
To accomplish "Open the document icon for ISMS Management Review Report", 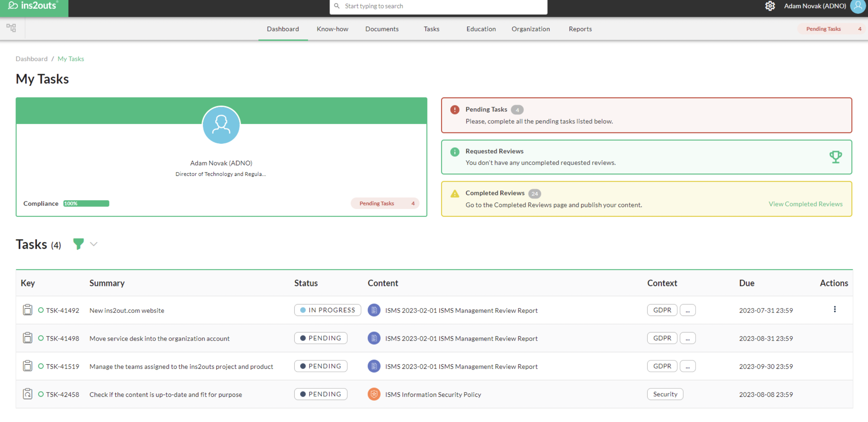I will point(374,310).
